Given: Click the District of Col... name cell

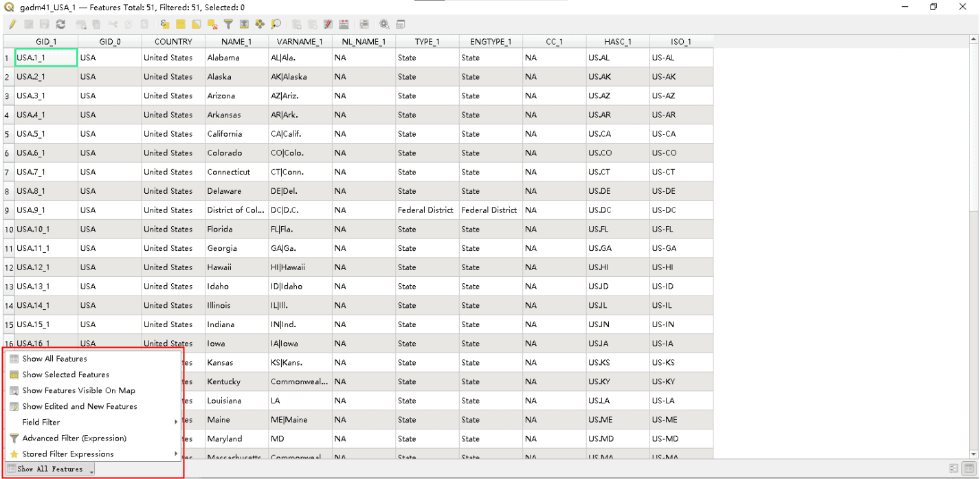Looking at the screenshot, I should (236, 210).
